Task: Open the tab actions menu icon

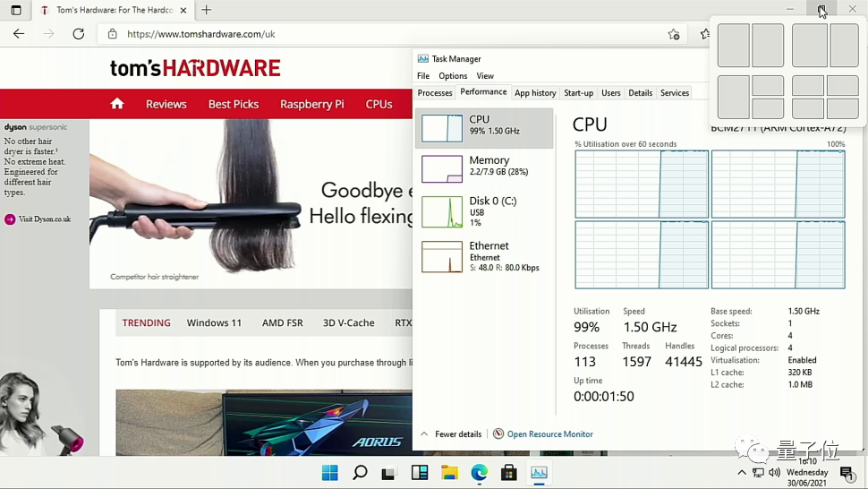Action: [x=16, y=10]
